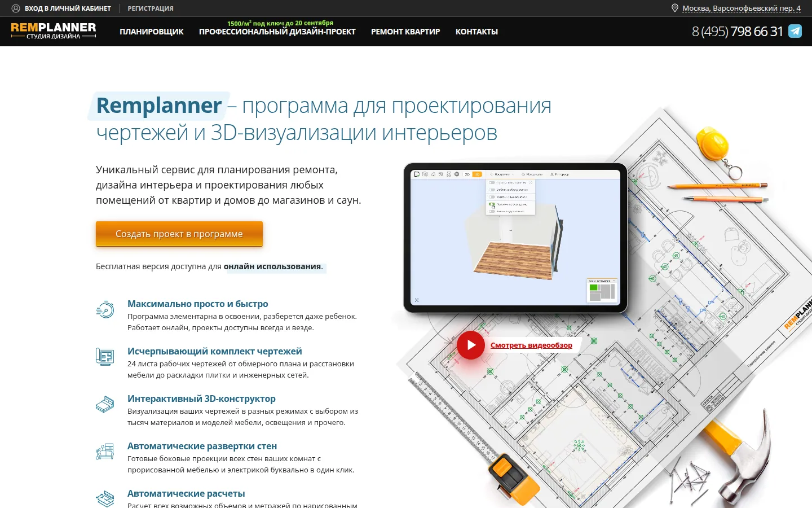Click heading Интерактивный 3D-конструктор
Viewport: 812px width, 508px height.
tap(201, 398)
